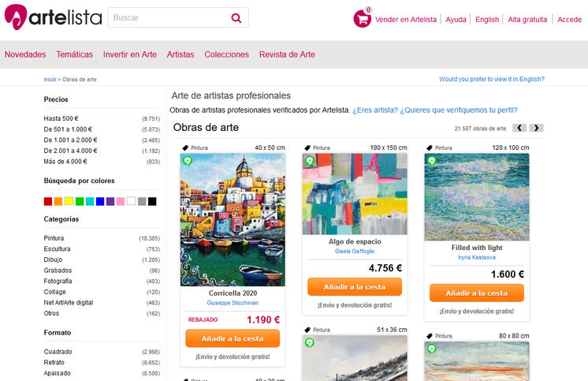Select the yellow color swatch

click(69, 201)
